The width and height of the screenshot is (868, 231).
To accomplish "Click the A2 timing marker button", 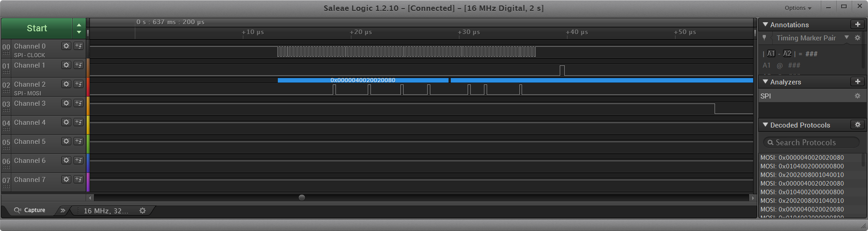I will (x=787, y=54).
